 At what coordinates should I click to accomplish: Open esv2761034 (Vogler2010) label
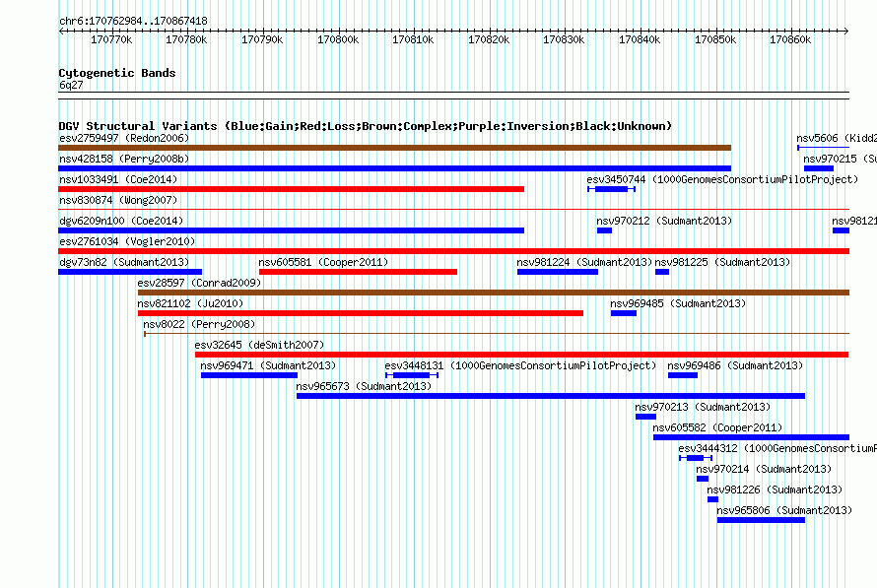pos(127,241)
